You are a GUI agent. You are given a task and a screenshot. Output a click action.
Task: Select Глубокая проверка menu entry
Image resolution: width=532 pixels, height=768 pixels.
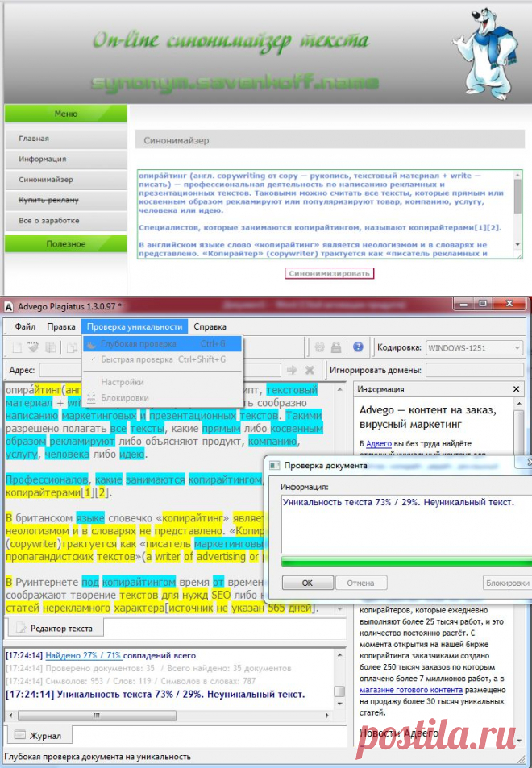click(x=163, y=344)
